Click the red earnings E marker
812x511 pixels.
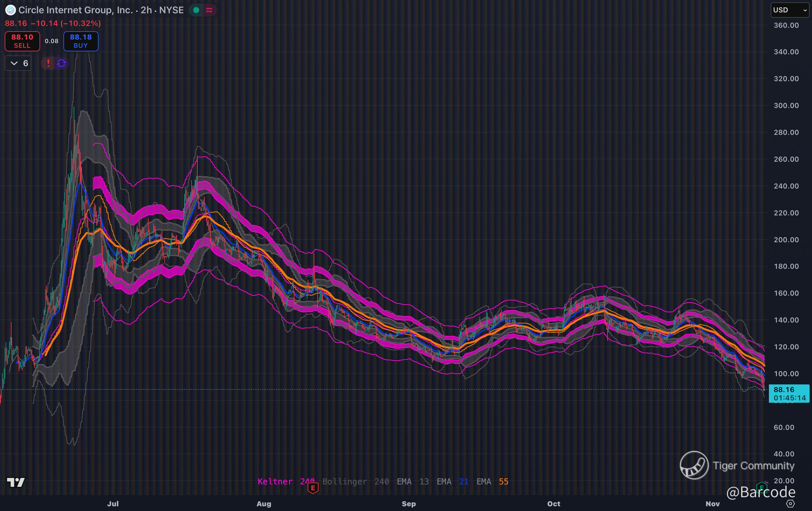click(x=313, y=488)
